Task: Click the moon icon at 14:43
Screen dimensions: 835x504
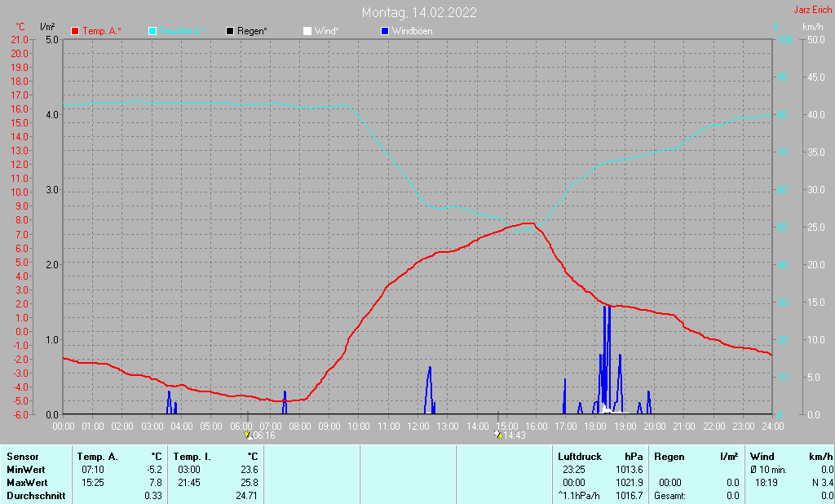Action: tap(498, 435)
